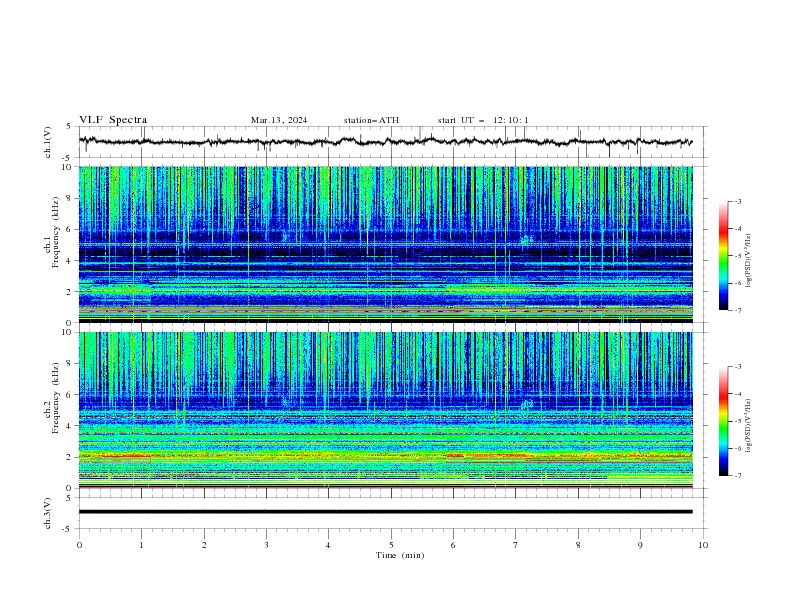Click the ch.1 frequency tick label "8"

pos(71,198)
